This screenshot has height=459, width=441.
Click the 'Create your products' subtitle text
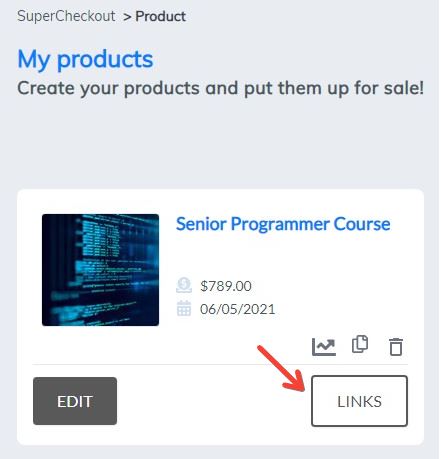click(220, 89)
